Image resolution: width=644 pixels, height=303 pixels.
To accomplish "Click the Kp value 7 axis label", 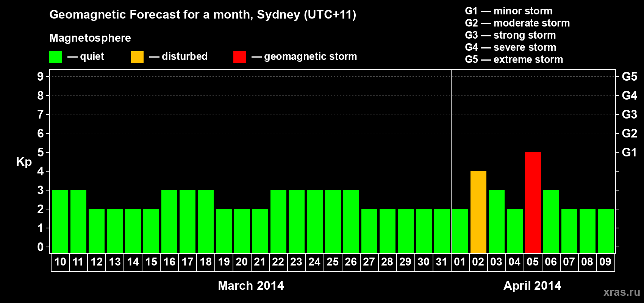I will click(41, 114).
